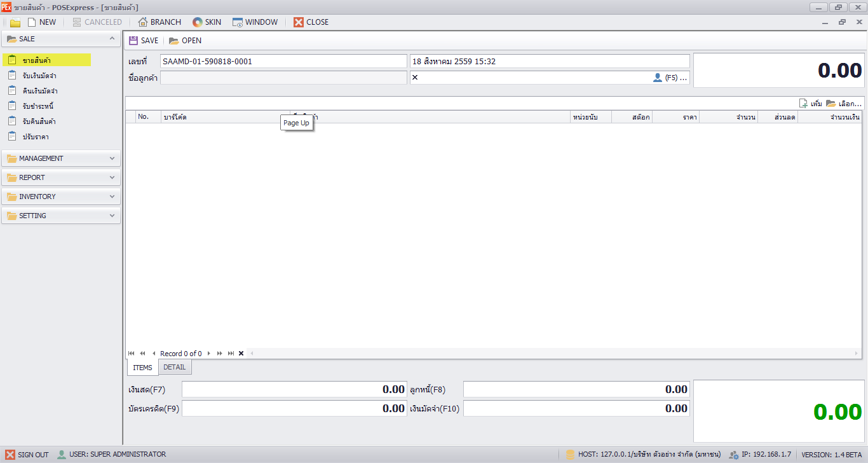Viewport: 868px width, 463px height.
Task: Expand the SETTING sidebar group
Action: (61, 216)
